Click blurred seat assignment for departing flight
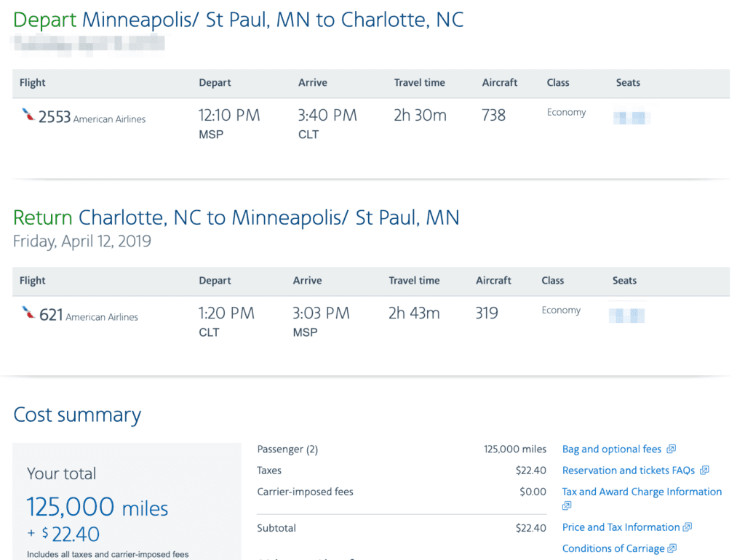This screenshot has width=745, height=560. [x=631, y=116]
